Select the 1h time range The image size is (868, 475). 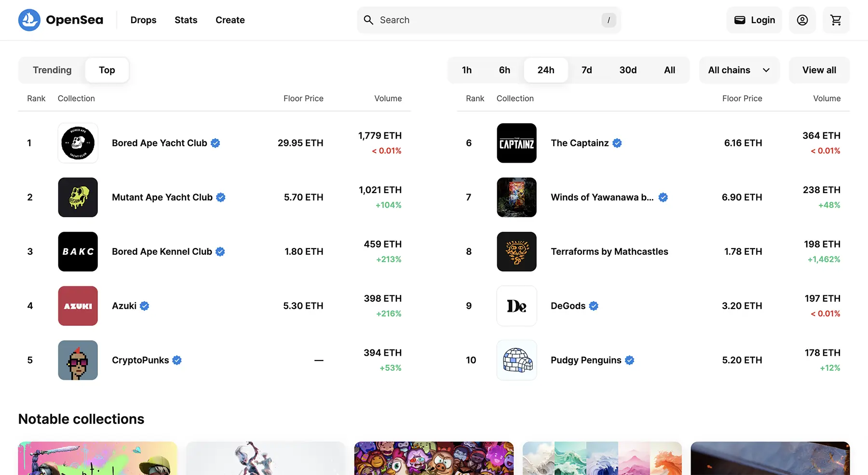coord(467,70)
